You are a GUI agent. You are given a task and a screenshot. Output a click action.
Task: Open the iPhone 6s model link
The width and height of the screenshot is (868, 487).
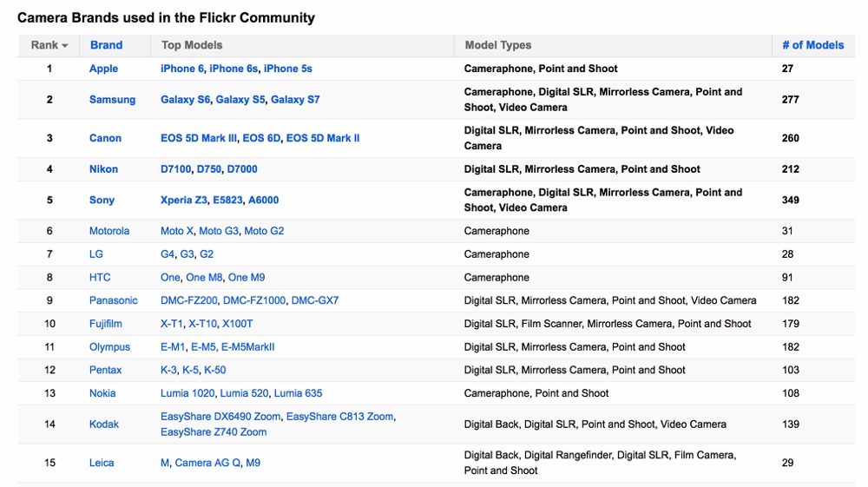click(233, 69)
